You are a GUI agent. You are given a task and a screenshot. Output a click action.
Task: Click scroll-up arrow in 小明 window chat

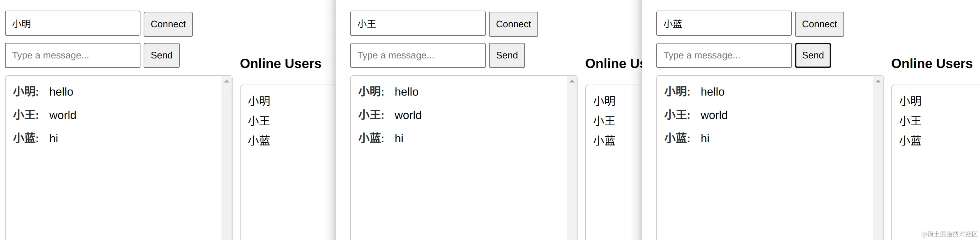[227, 81]
